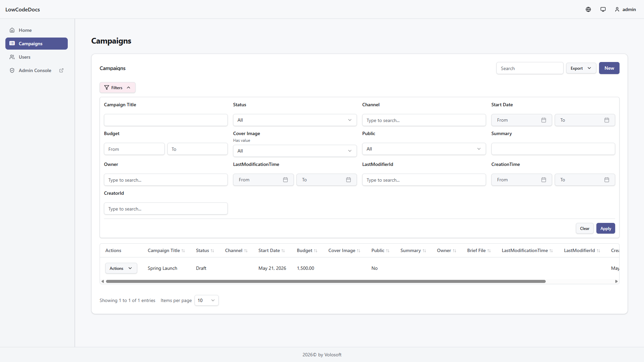The width and height of the screenshot is (644, 362).
Task: Click the Showing 1 to 1 entries text
Action: tap(127, 300)
